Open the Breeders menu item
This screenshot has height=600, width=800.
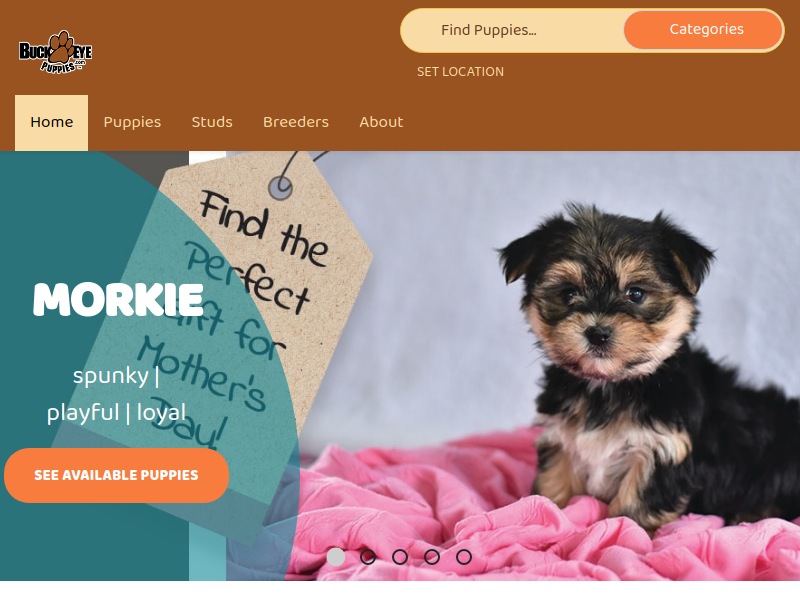point(296,122)
